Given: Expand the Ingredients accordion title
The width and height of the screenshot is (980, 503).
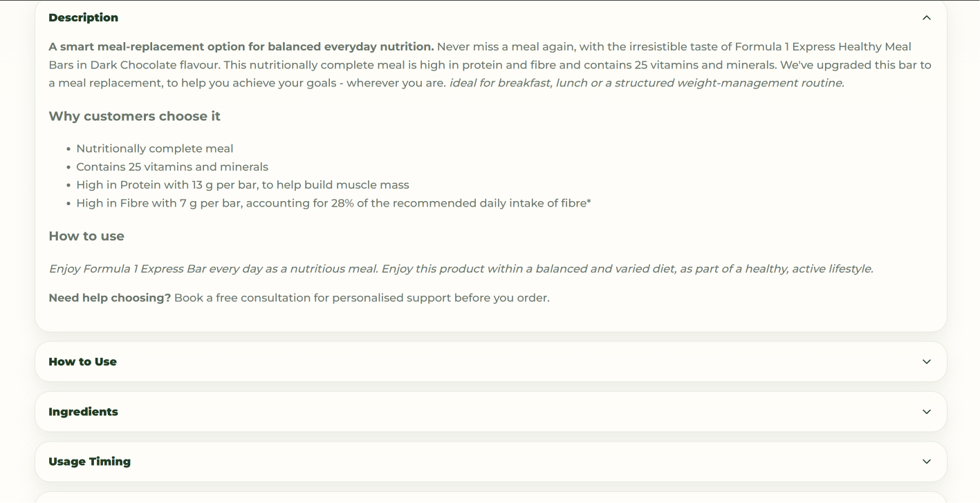Looking at the screenshot, I should pos(83,412).
